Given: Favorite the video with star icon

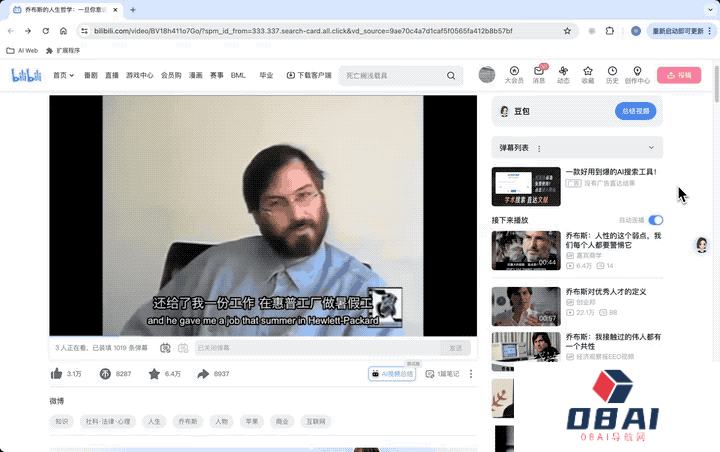Looking at the screenshot, I should (154, 374).
